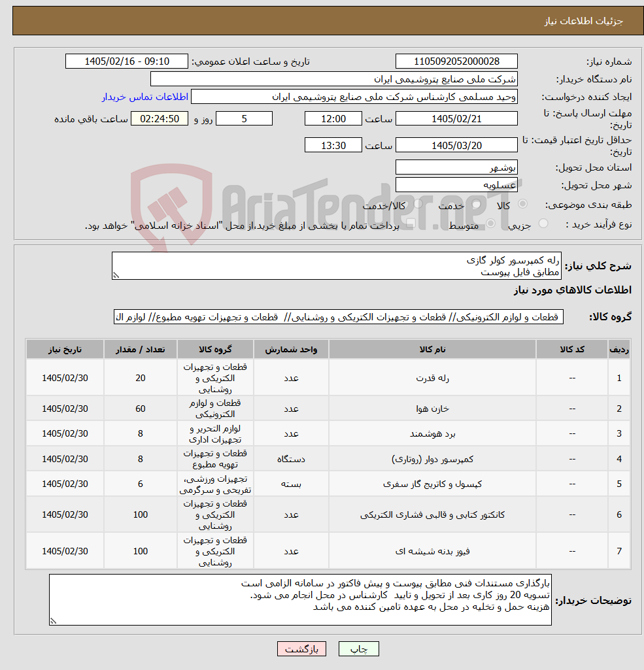644x670 pixels.
Task: Click the need number field 1105092052000028
Action: click(x=456, y=61)
